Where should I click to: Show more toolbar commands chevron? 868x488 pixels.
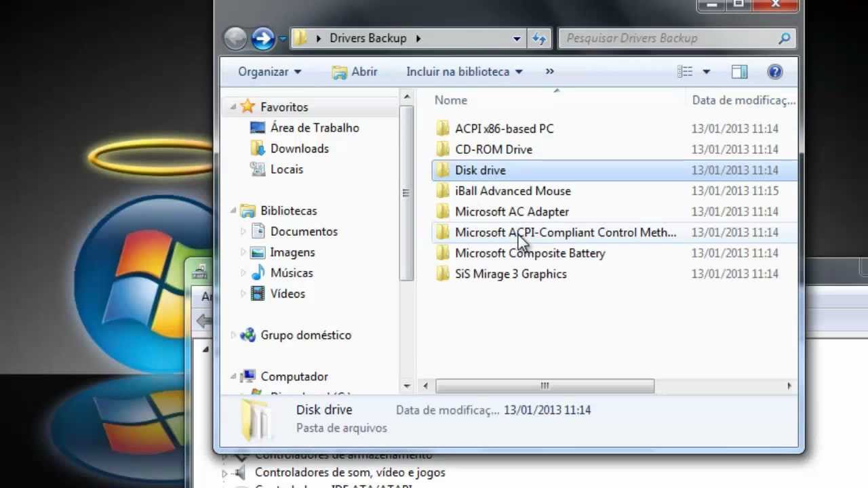(549, 72)
